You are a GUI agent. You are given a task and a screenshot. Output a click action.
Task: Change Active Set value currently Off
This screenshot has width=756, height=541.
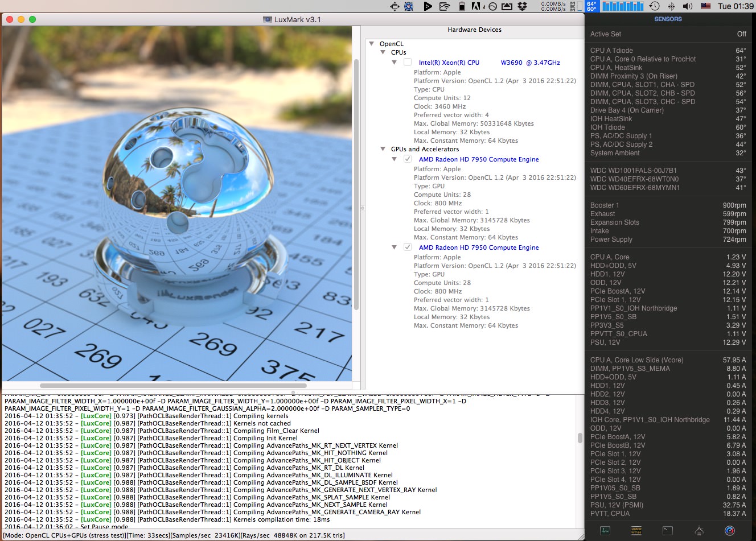(741, 34)
